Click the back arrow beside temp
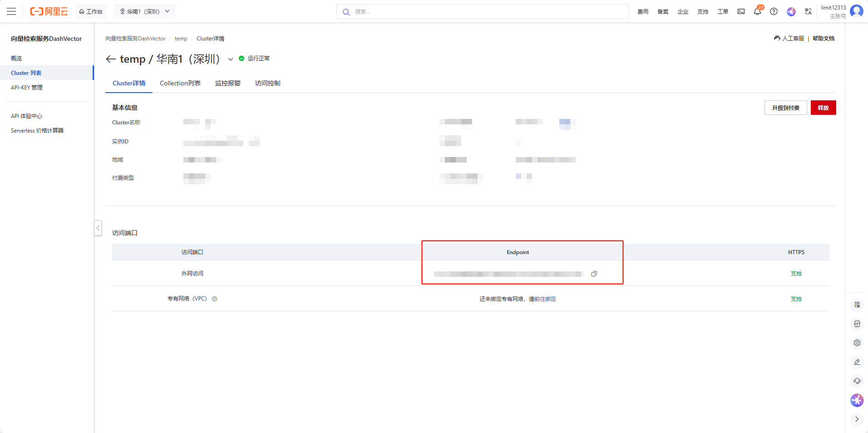 [110, 59]
